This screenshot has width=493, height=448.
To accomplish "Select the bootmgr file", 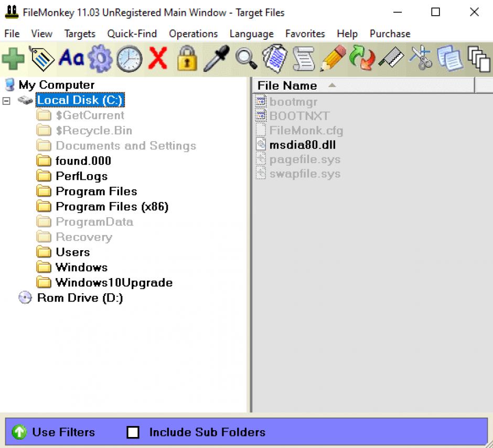I will tap(293, 102).
